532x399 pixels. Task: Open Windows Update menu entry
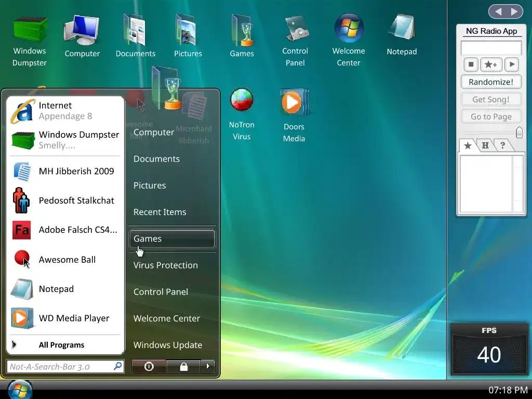click(x=172, y=345)
